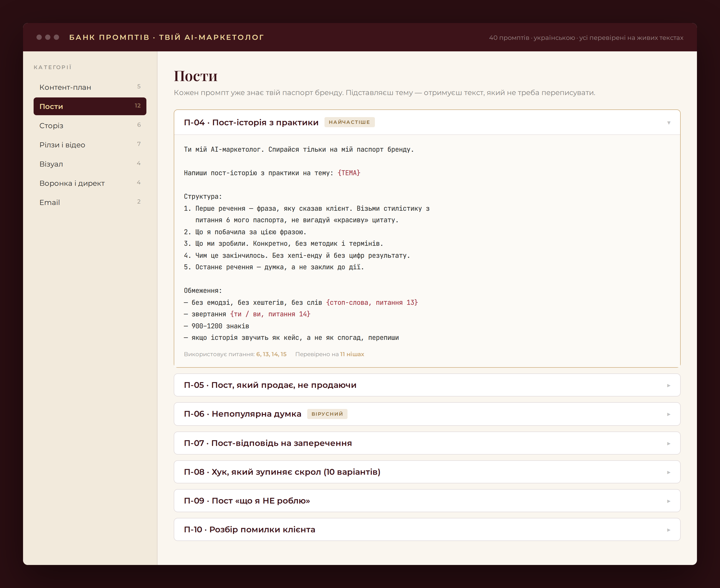
Task: Collapse the П-04 prompt arrow
Action: (x=669, y=123)
